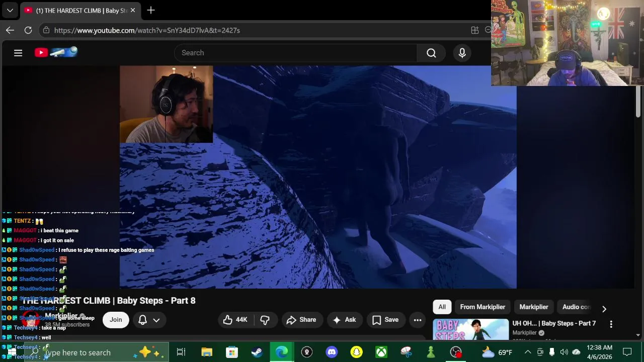Select the All filter chip
The height and width of the screenshot is (362, 644).
(442, 307)
